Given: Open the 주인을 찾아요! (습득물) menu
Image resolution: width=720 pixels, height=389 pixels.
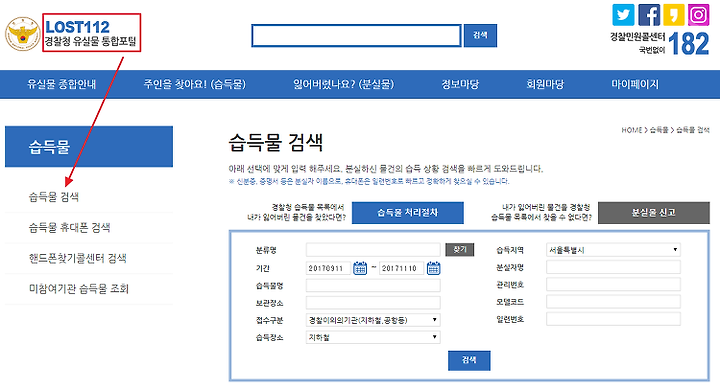Looking at the screenshot, I should (195, 84).
